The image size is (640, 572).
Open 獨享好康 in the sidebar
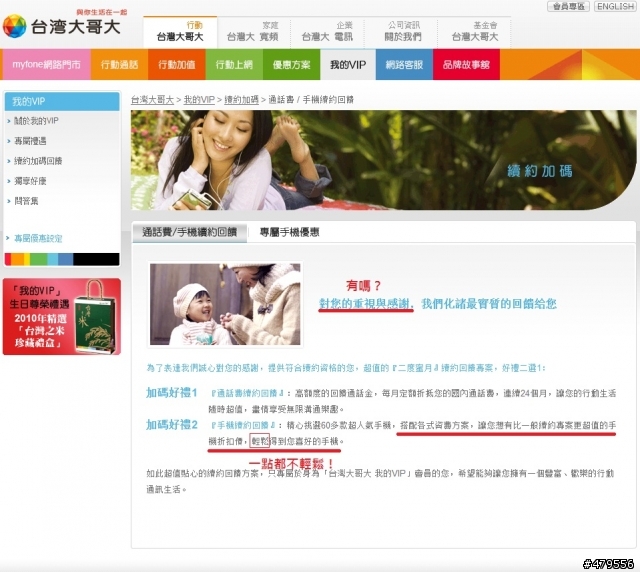coord(30,181)
